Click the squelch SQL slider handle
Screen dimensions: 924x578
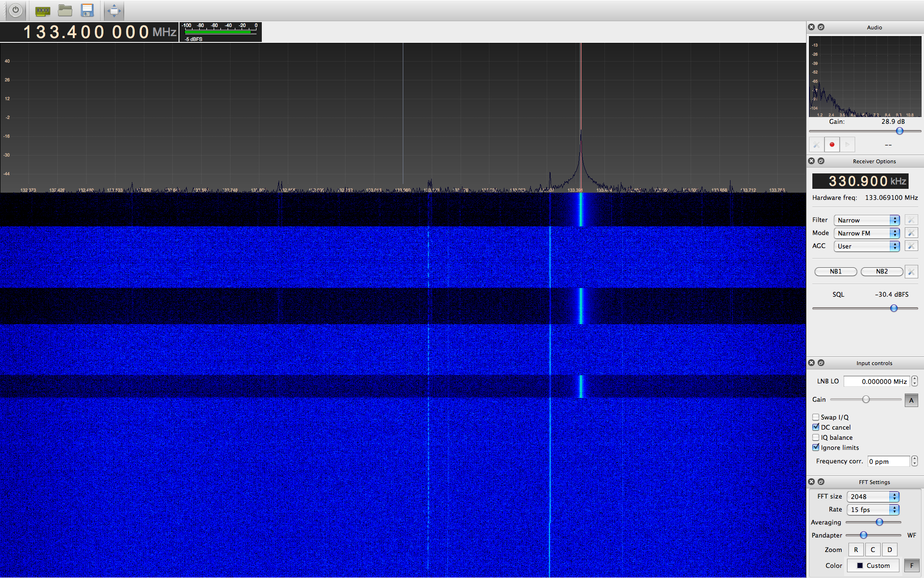(x=894, y=308)
